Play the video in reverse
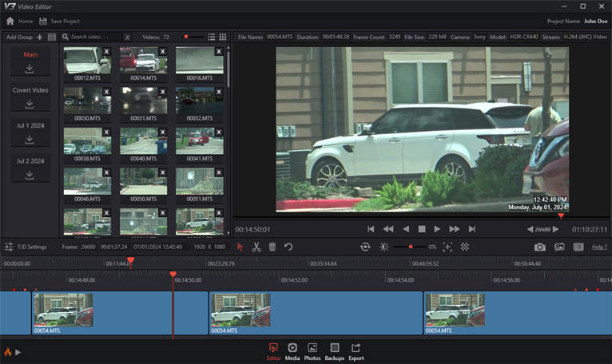 coord(406,229)
